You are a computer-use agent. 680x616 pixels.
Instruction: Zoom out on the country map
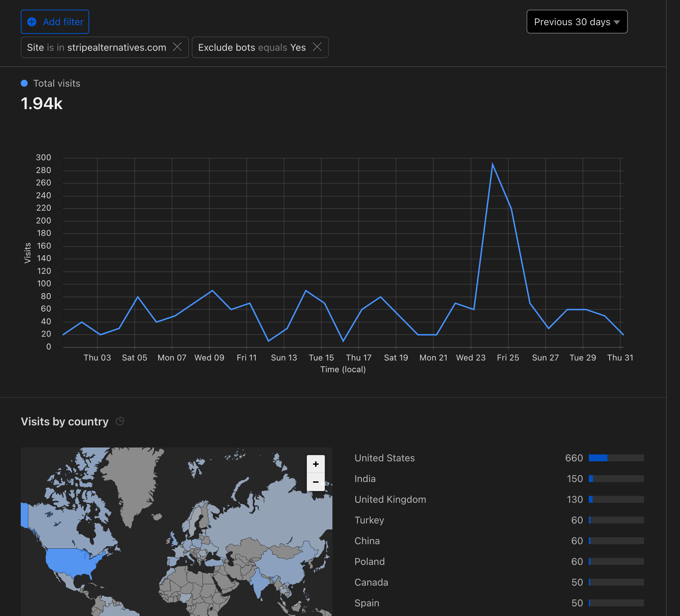tap(315, 482)
